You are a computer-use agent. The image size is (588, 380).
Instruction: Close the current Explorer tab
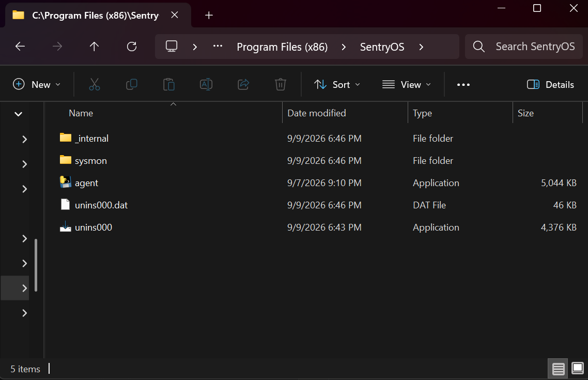tap(174, 15)
